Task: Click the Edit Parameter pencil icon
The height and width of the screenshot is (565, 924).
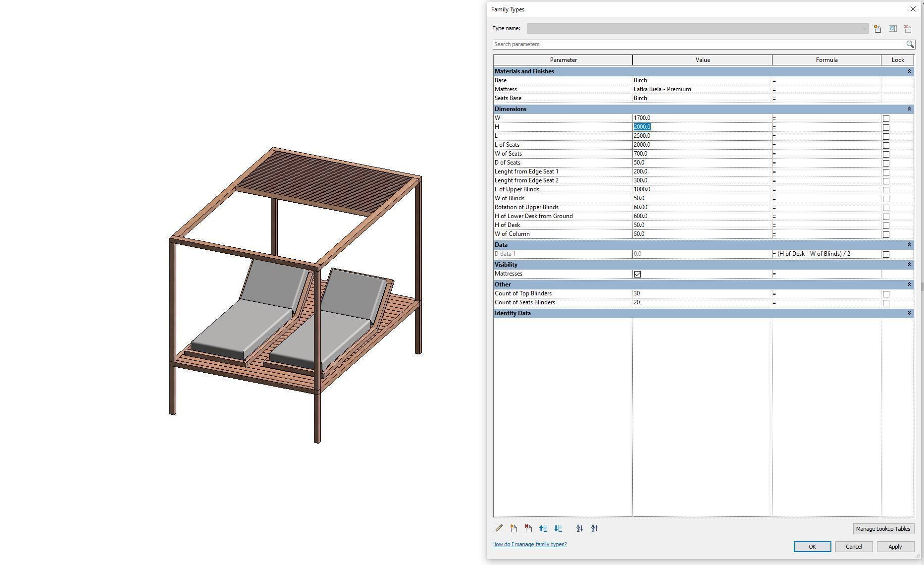Action: click(499, 528)
